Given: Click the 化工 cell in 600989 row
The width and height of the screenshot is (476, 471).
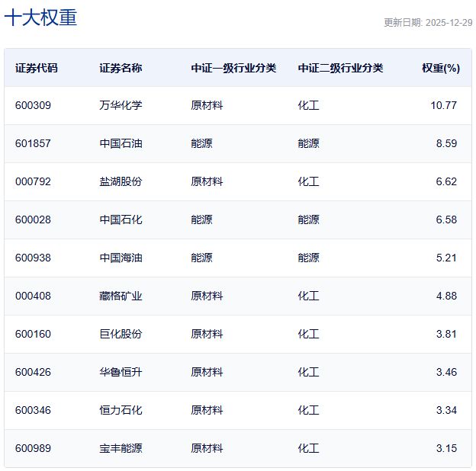Looking at the screenshot, I should tap(308, 448).
